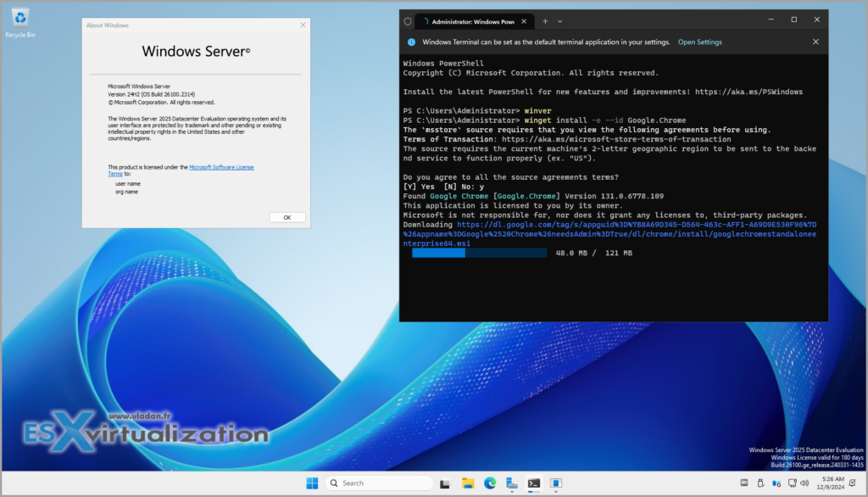Open the new tab dropdown chevron in Terminal
The height and width of the screenshot is (497, 868).
tap(559, 20)
